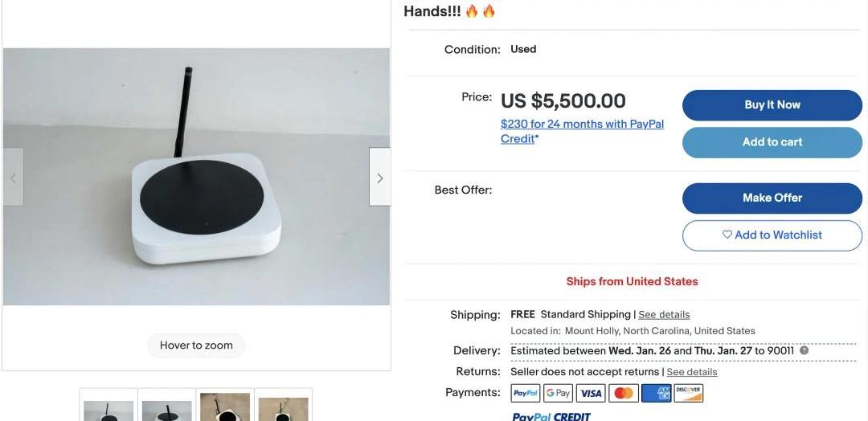
Task: Click the American Express card icon
Action: [x=656, y=393]
